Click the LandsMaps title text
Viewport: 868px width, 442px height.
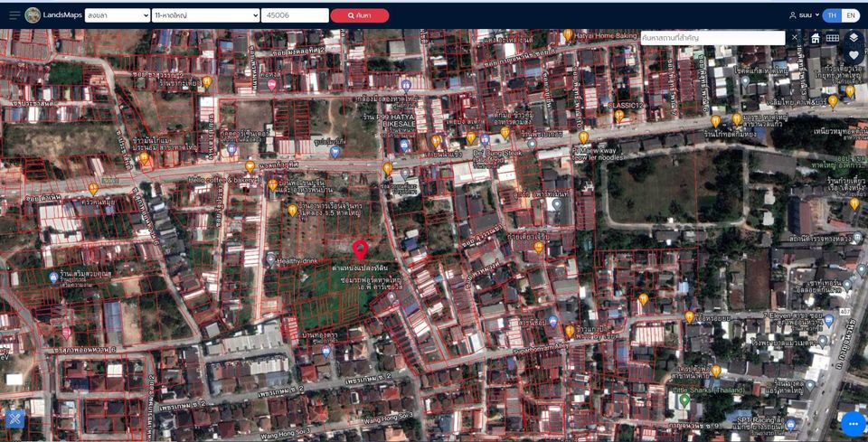[x=62, y=15]
